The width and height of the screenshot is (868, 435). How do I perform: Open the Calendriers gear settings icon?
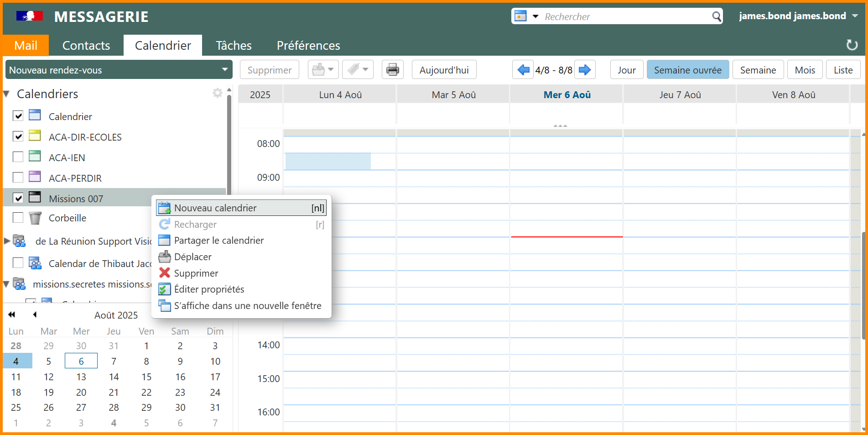tap(218, 93)
